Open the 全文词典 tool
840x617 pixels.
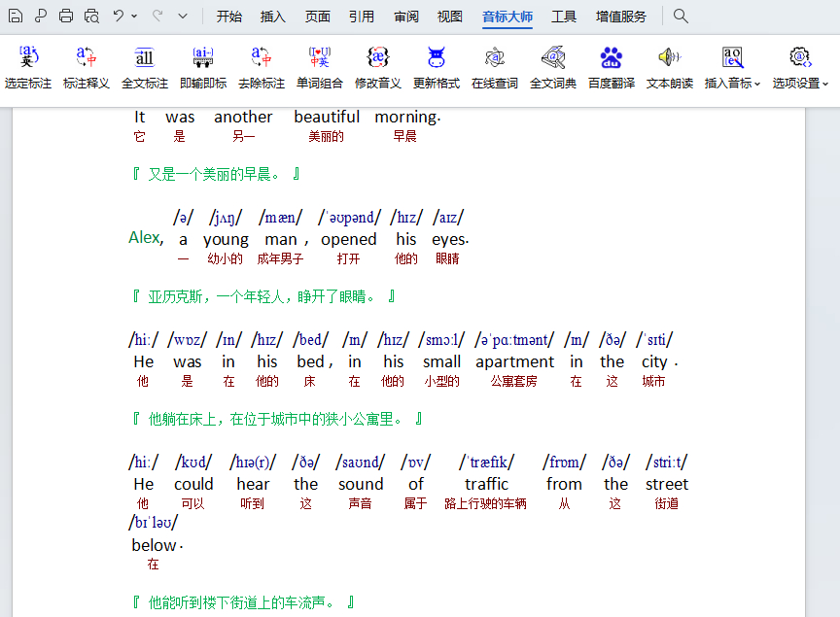click(x=553, y=57)
